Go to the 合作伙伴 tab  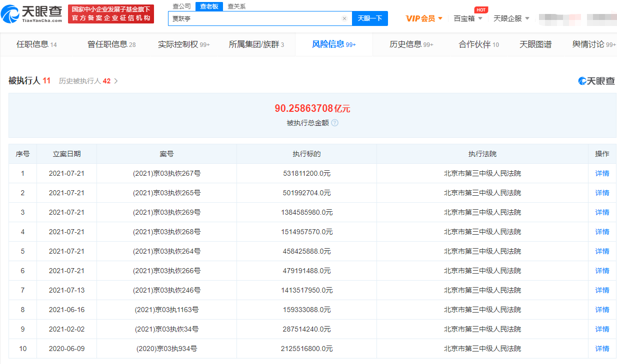click(x=479, y=44)
